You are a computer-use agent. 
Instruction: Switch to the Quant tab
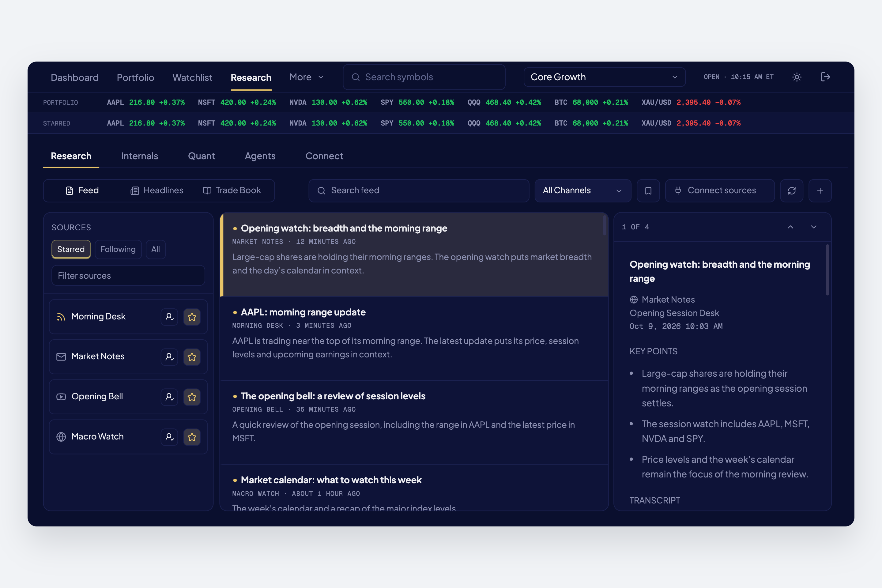[202, 156]
